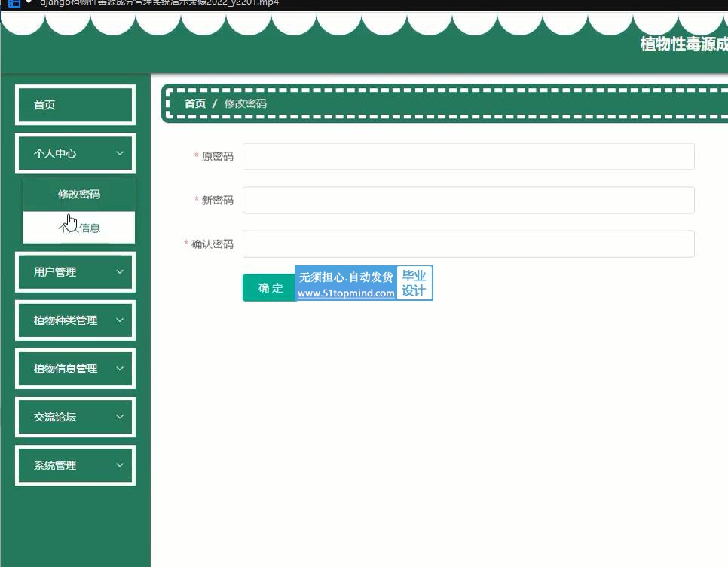Click the chevron beside 植物种类管理
Viewport: 728px width, 567px height.
click(x=120, y=320)
